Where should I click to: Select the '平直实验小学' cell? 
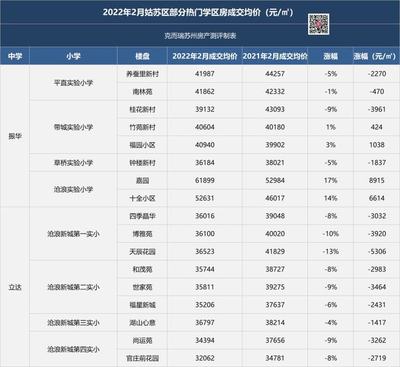click(x=73, y=83)
